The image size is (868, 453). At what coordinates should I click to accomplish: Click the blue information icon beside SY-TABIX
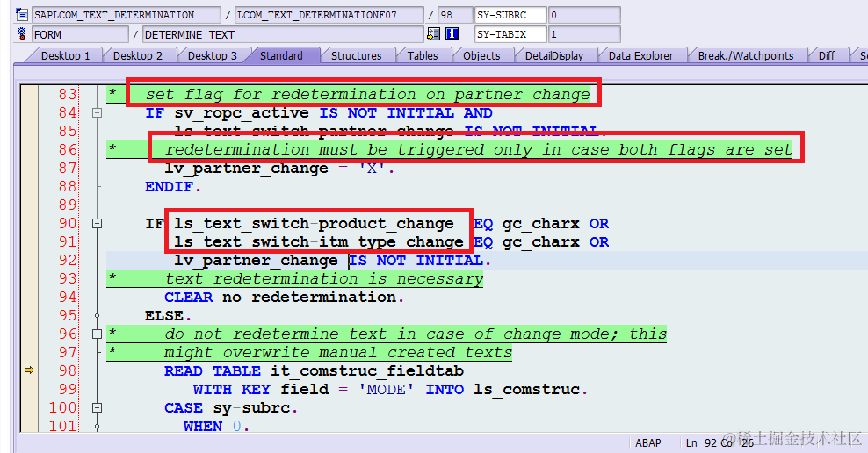point(452,33)
